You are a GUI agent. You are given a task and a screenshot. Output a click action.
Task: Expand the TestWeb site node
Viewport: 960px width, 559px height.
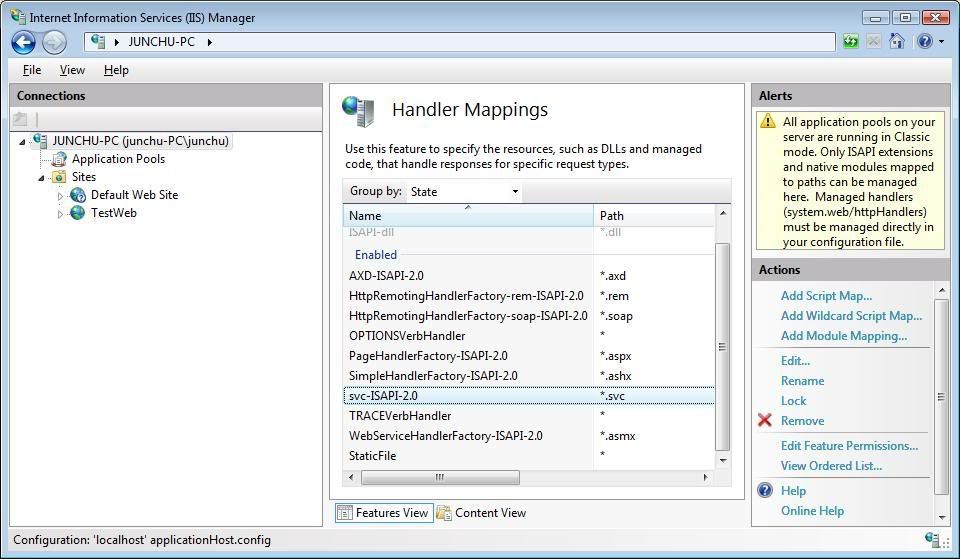(x=60, y=214)
